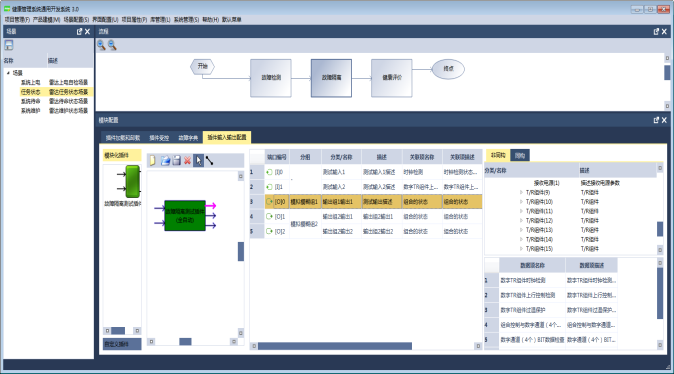Screen dimensions: 674x374
Task: Switch to the 故障字典 tab
Action: click(188, 138)
